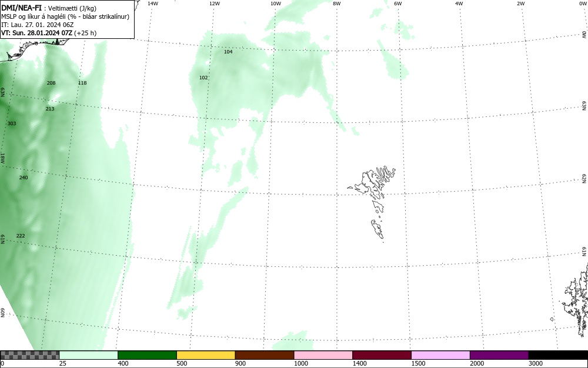Click the yellow 500–900 legend swatch
The height and width of the screenshot is (368, 588).
point(206,355)
